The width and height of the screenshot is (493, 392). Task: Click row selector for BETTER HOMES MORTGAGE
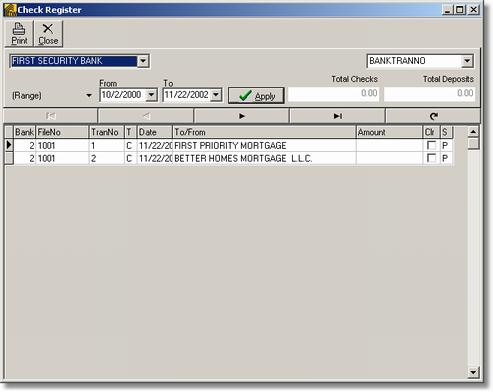pos(9,158)
